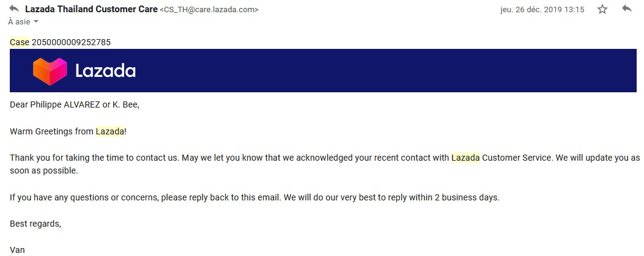The image size is (644, 256).
Task: Click sender name Lazada Thailand Customer Care
Action: [91, 9]
